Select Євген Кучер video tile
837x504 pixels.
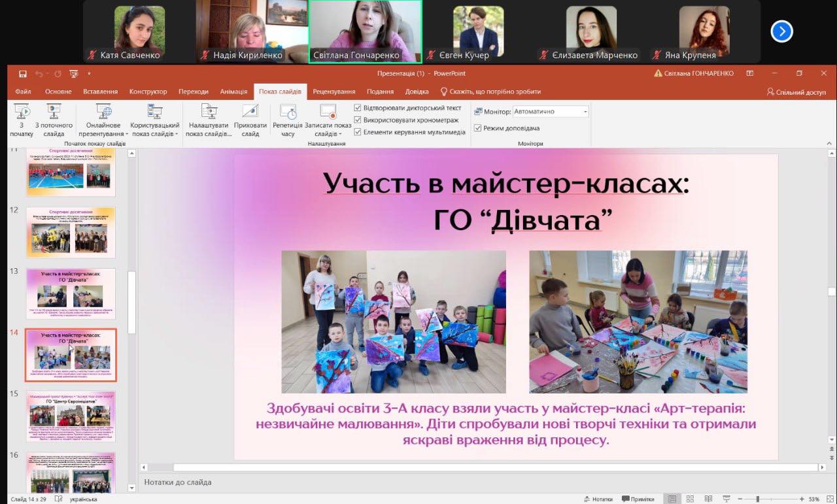(x=478, y=31)
